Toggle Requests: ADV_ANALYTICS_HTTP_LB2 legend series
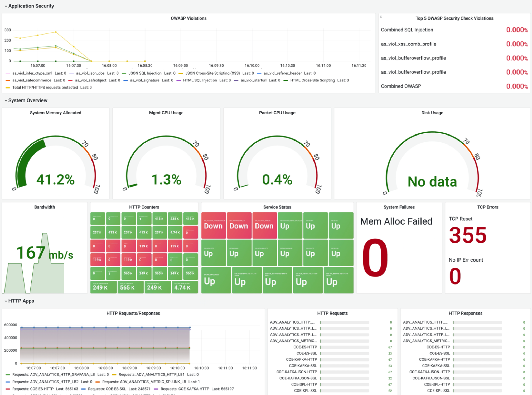 coord(45,382)
